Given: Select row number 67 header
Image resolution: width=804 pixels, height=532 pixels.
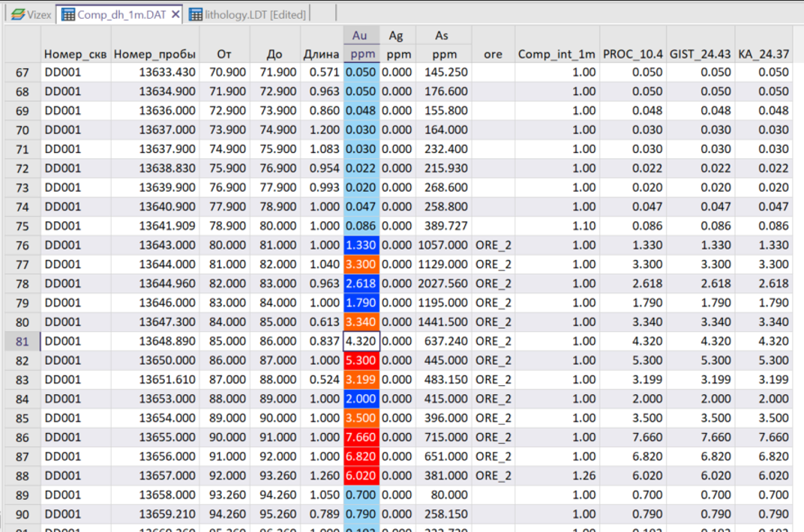Looking at the screenshot, I should click(x=20, y=72).
